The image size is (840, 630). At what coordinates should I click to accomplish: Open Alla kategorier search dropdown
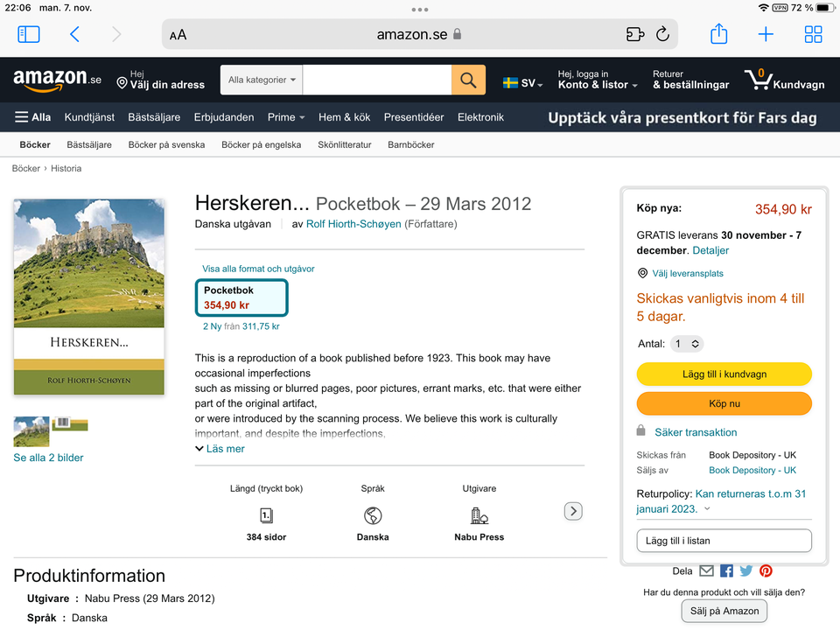tap(262, 80)
